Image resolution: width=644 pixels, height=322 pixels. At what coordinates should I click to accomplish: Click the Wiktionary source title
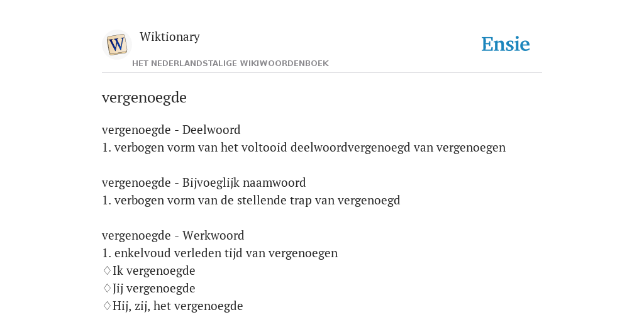pyautogui.click(x=170, y=36)
